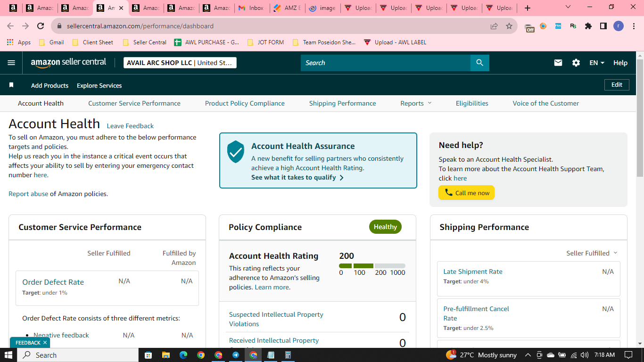The width and height of the screenshot is (644, 362).
Task: Click the bookmark flag icon beside Add Products
Action: [x=11, y=85]
